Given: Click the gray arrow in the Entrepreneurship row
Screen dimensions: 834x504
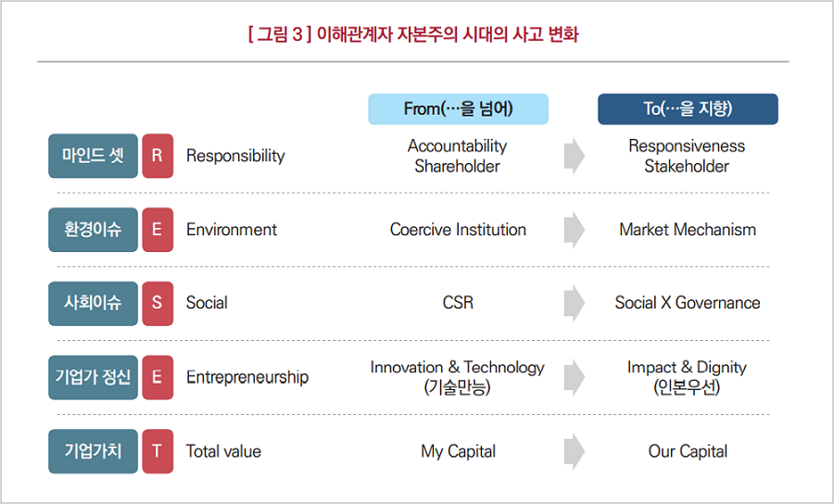Looking at the screenshot, I should pyautogui.click(x=575, y=377).
